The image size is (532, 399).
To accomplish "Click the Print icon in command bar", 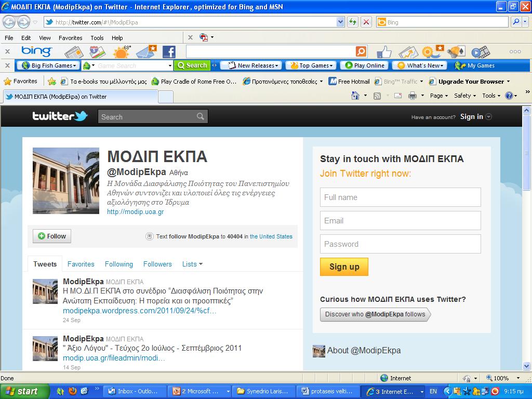I will tap(412, 96).
